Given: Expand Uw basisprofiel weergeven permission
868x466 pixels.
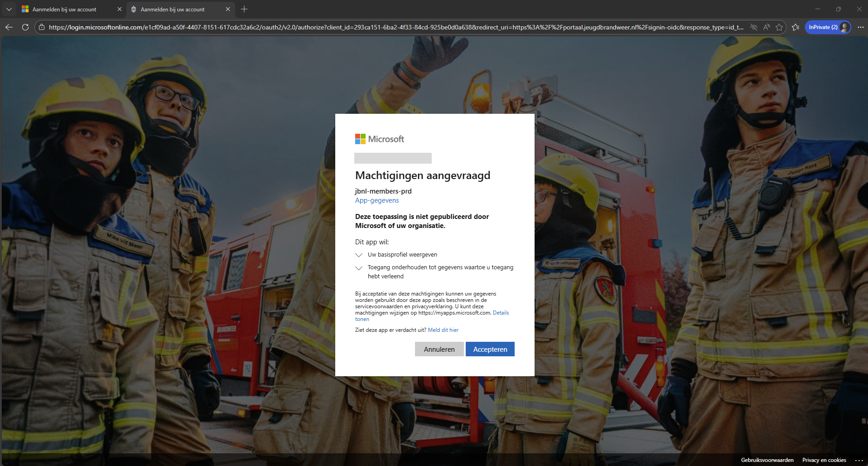Looking at the screenshot, I should (359, 255).
